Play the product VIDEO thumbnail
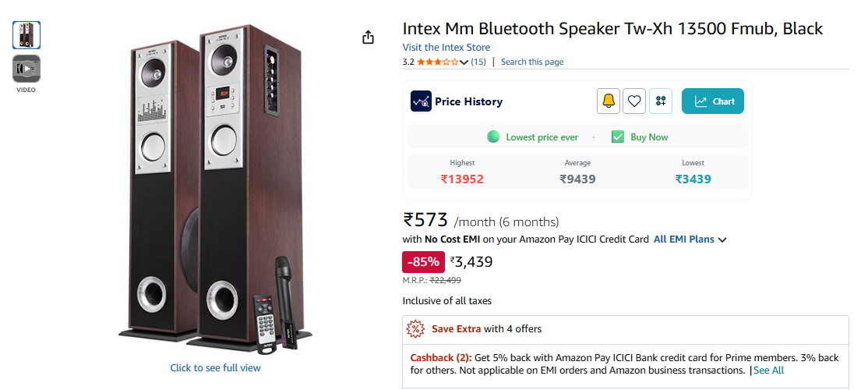The height and width of the screenshot is (390, 868). (x=26, y=69)
